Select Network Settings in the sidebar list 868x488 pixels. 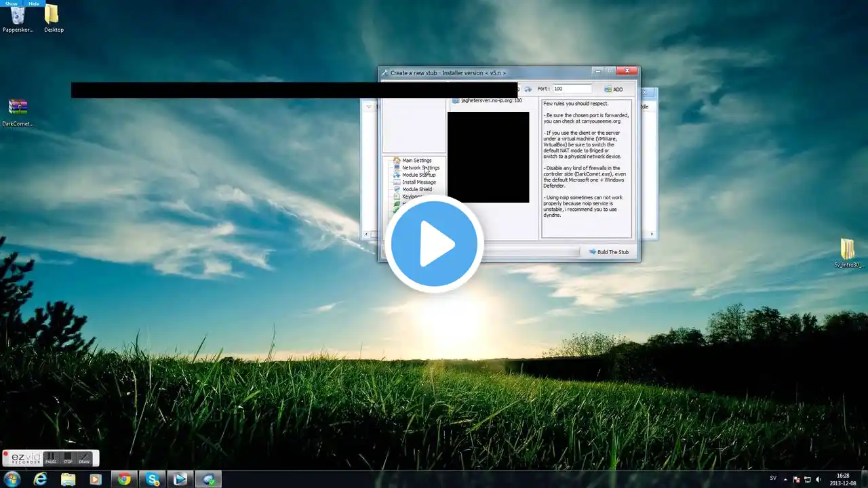(420, 168)
